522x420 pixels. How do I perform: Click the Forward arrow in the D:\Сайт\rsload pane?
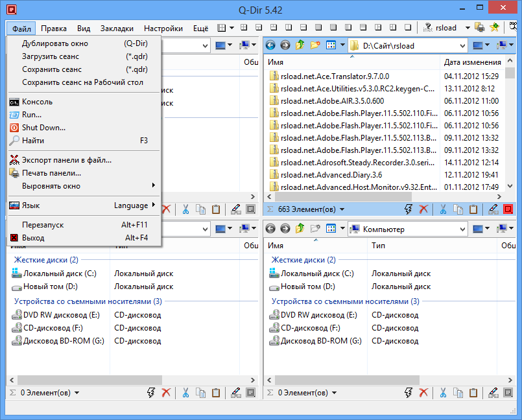pos(285,45)
